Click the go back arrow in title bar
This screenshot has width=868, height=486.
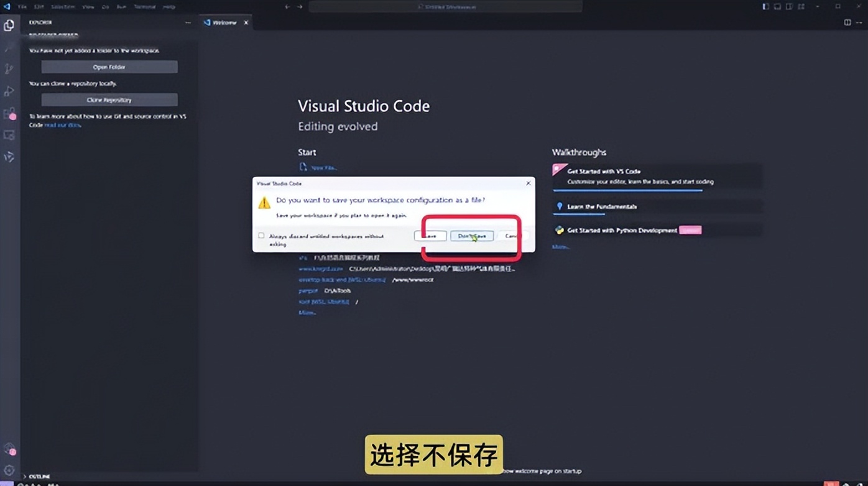pos(287,7)
